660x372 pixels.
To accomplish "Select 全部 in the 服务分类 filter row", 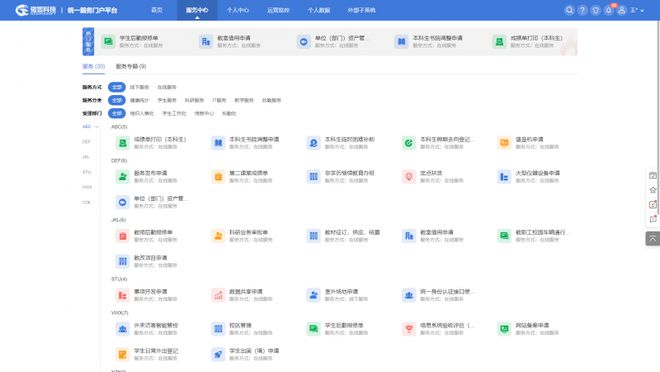I will coord(117,100).
